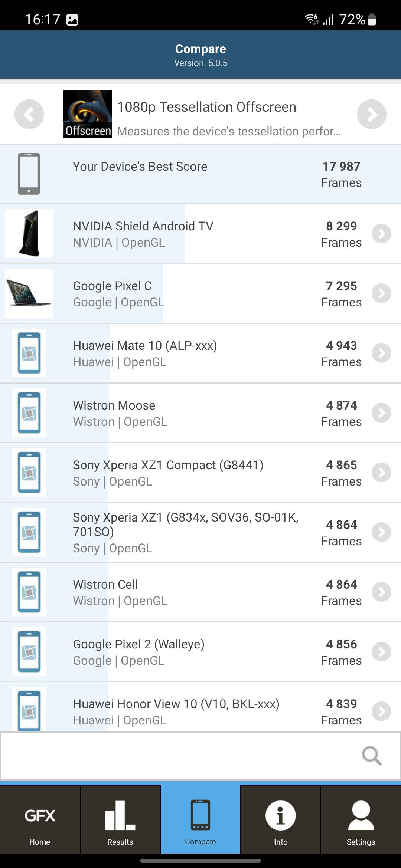
Task: Tap the NVIDIA Shield device image
Action: click(x=29, y=234)
